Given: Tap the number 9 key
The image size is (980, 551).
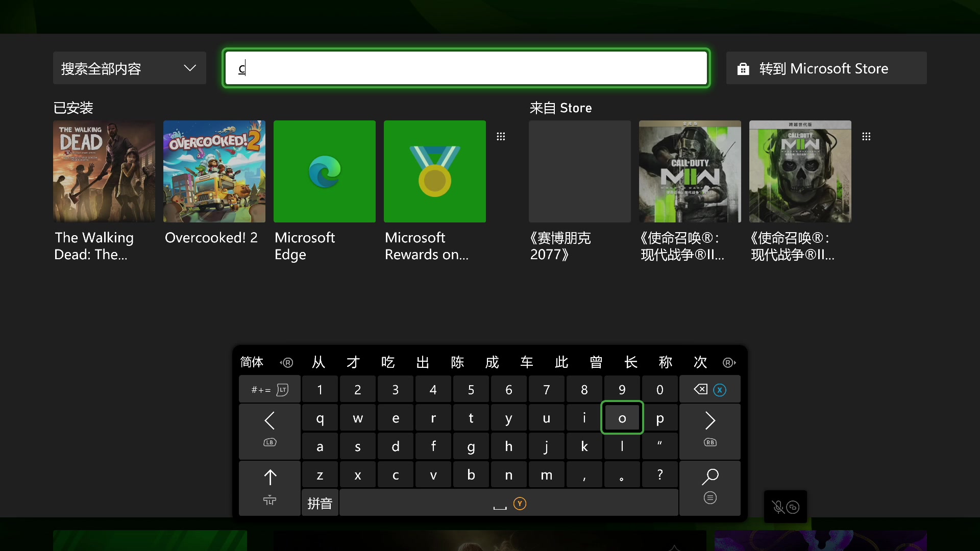Looking at the screenshot, I should click(622, 390).
